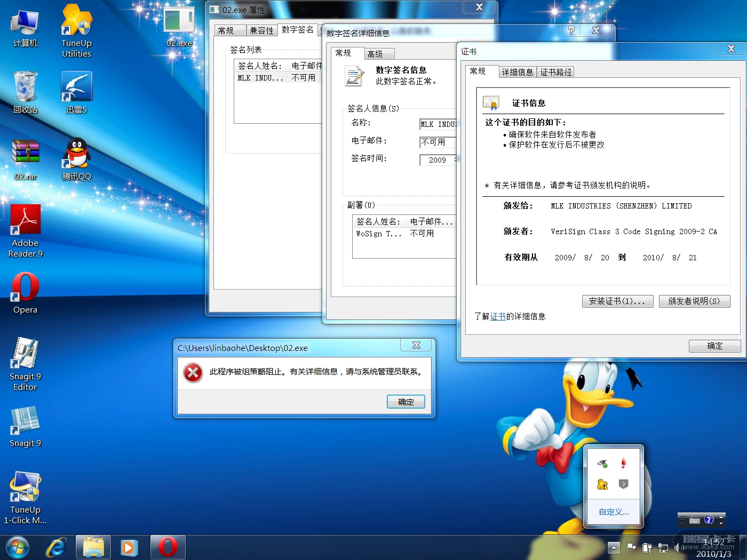Viewport: 747px width, 560px height.
Task: Click the gray shield icon in tray popup
Action: (x=623, y=484)
